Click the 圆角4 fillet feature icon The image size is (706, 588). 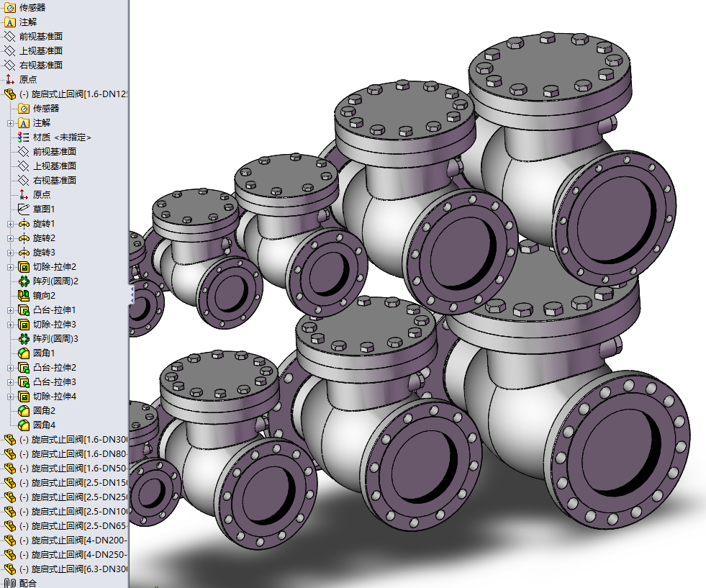(24, 425)
